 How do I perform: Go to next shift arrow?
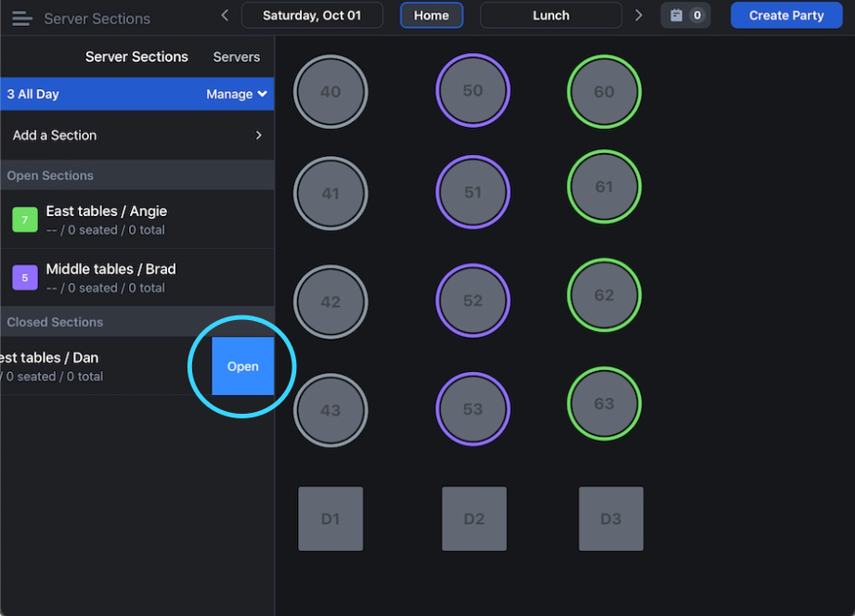coord(638,15)
